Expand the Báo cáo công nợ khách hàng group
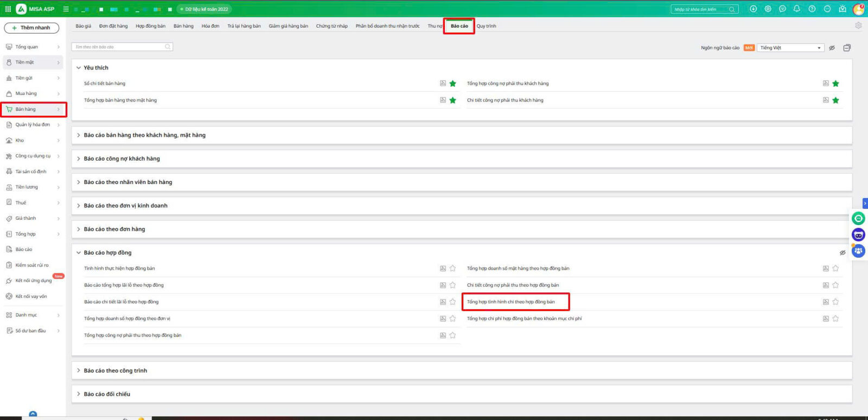 [x=122, y=159]
